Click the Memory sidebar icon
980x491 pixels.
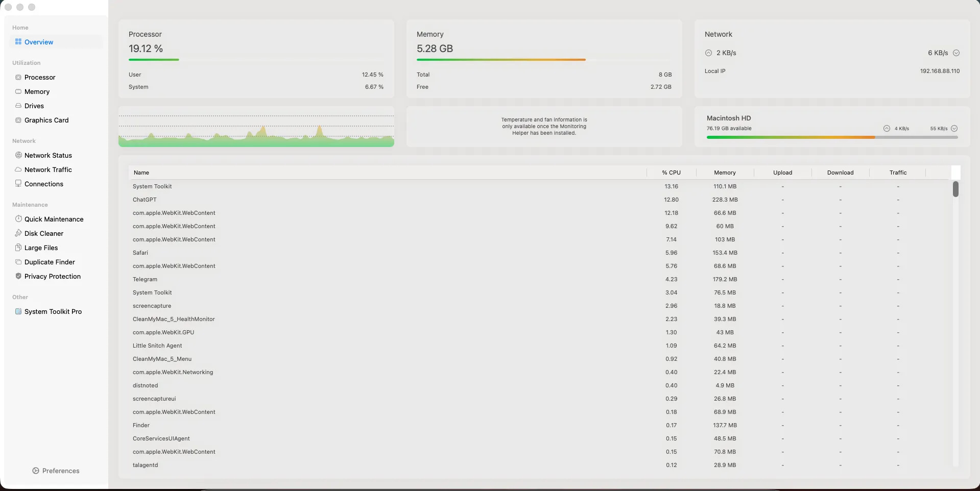[18, 92]
